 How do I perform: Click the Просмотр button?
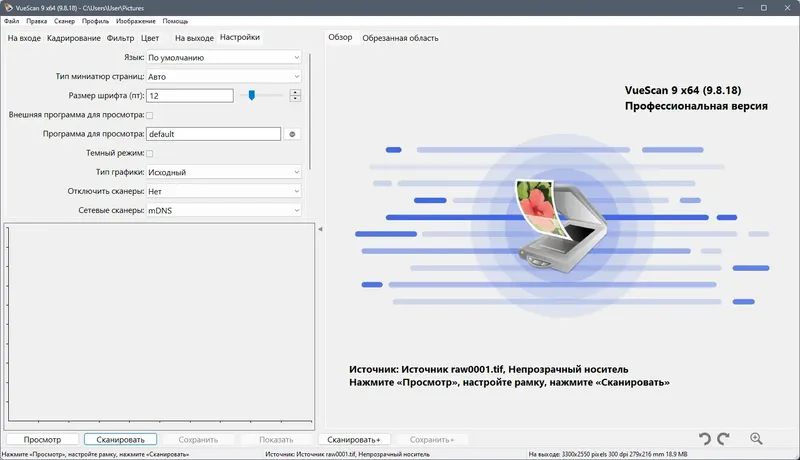pyautogui.click(x=42, y=440)
